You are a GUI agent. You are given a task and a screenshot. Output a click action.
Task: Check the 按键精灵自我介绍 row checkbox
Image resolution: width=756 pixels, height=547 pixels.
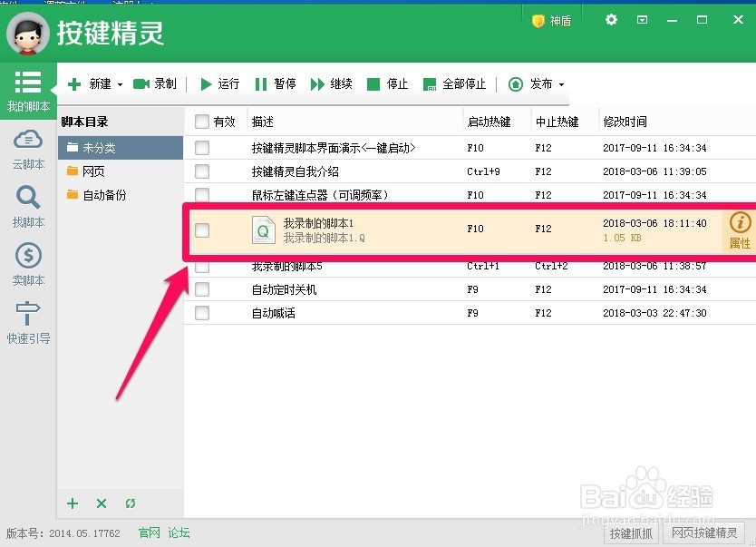click(x=202, y=171)
